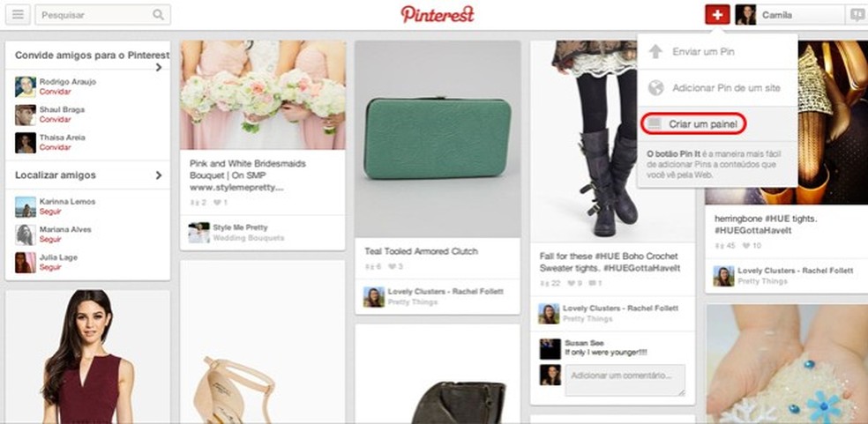
Task: Click the globe icon beside Adicionar Pin de um site
Action: (x=655, y=87)
